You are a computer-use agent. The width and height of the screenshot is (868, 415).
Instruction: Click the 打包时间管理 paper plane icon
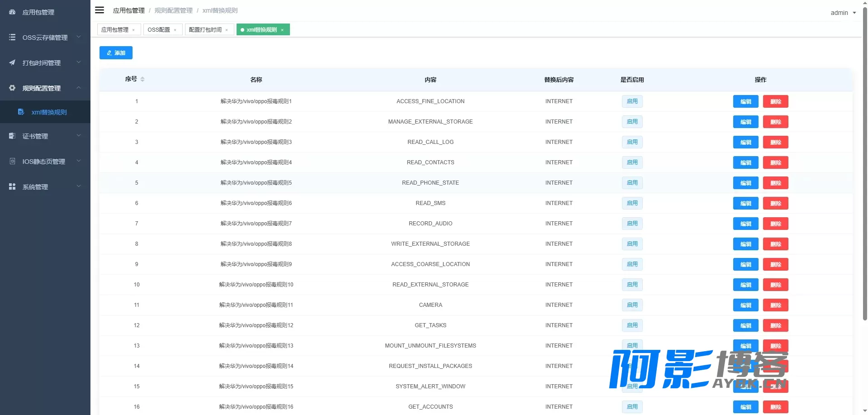click(x=12, y=62)
